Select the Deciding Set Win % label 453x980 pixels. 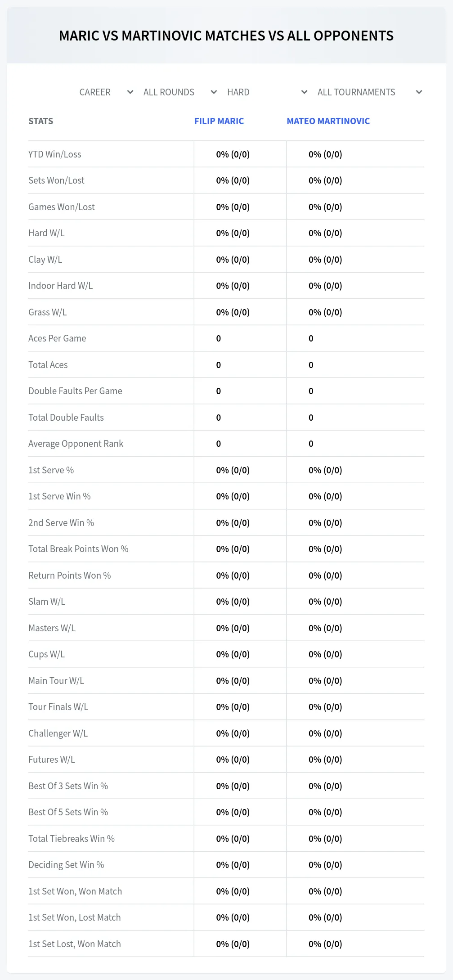66,865
